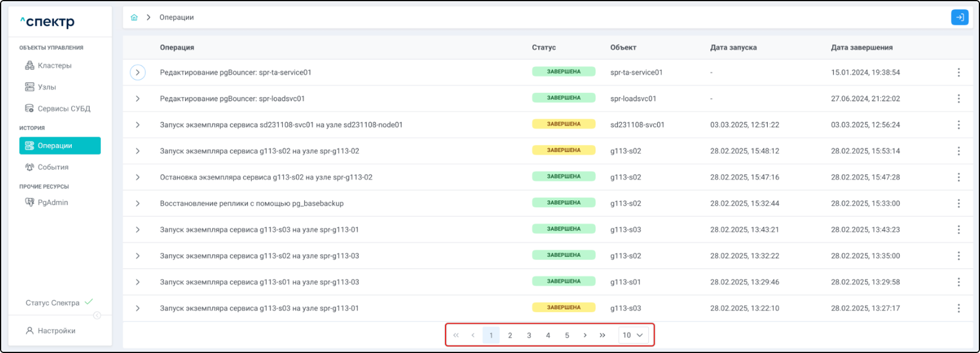Viewport: 980px width, 353px height.
Task: Open the page size dropdown showing 10
Action: (x=632, y=335)
